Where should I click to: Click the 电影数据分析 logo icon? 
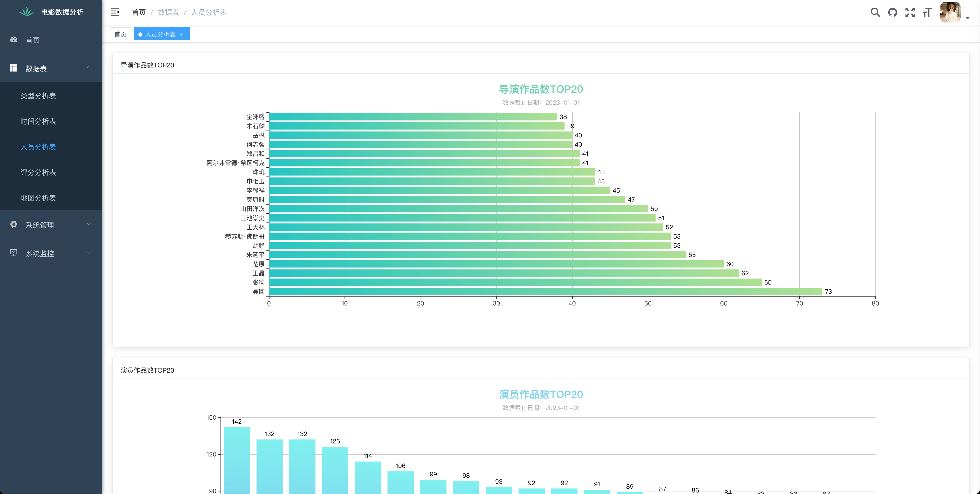26,12
